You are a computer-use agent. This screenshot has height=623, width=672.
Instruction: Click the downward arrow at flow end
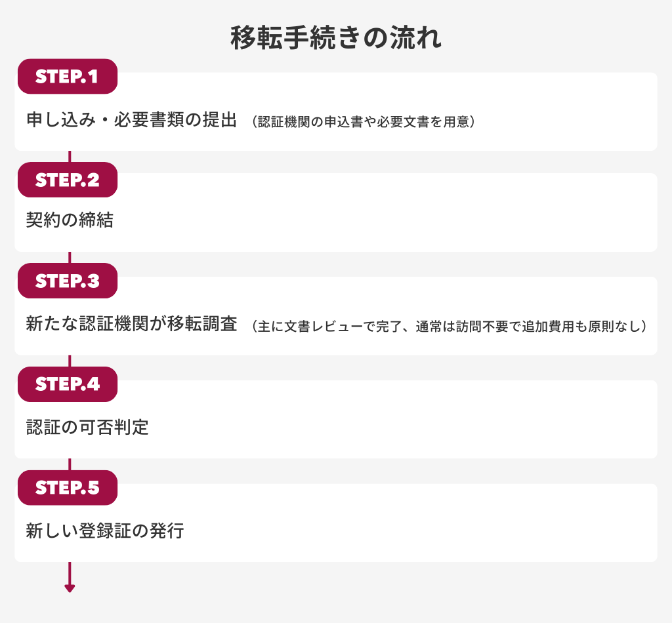pos(70,586)
